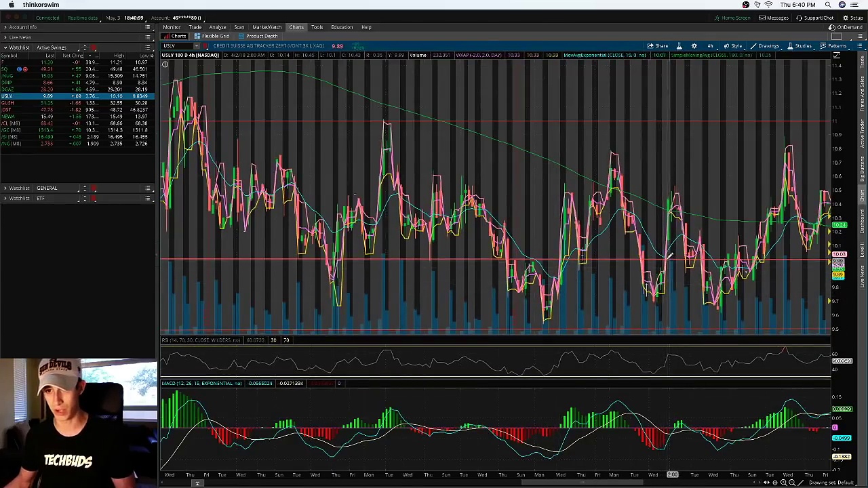Open the Education tab

(342, 27)
